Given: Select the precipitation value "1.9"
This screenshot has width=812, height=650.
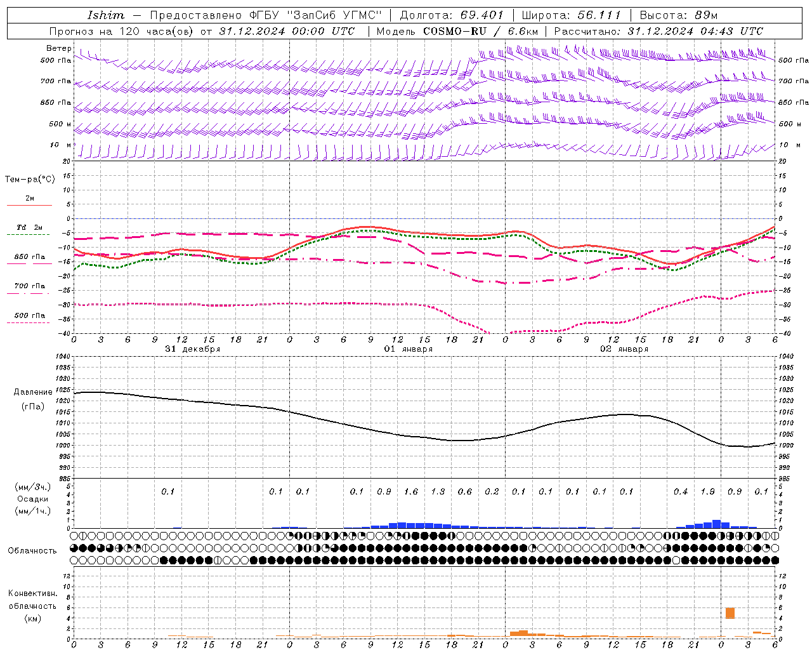Looking at the screenshot, I should pos(708,491).
